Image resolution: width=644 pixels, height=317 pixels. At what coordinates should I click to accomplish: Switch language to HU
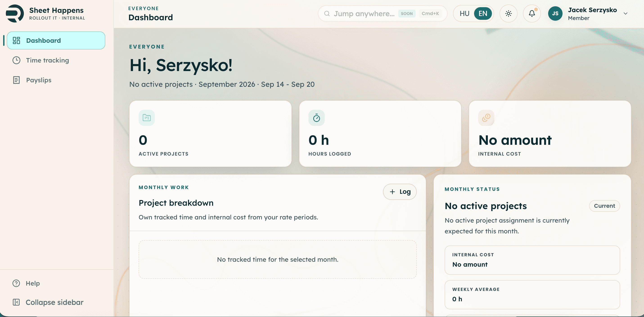464,13
